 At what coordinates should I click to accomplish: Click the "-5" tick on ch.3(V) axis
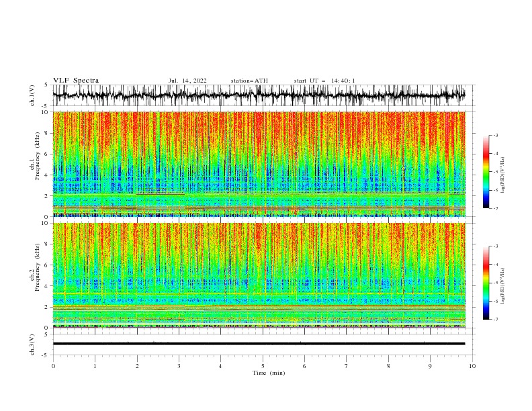pyautogui.click(x=46, y=355)
